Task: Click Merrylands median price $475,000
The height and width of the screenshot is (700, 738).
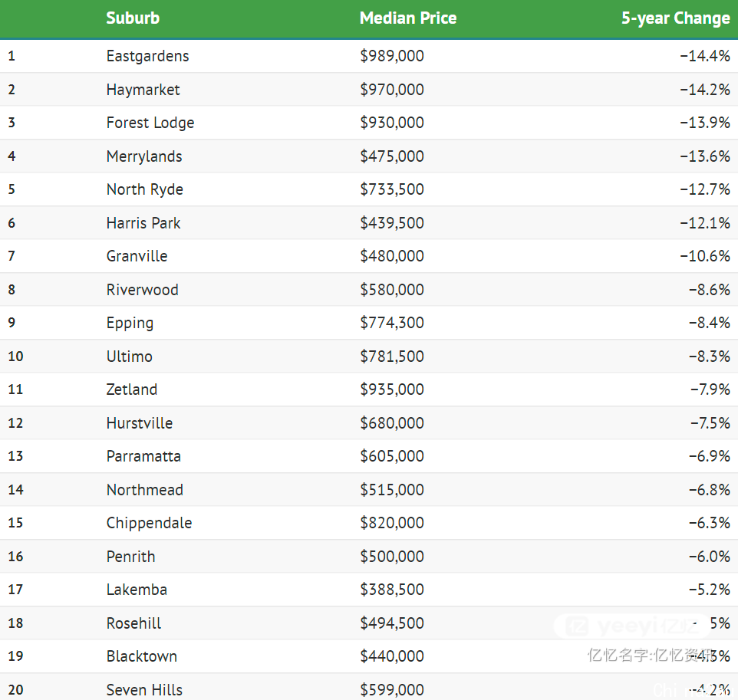Action: 392,156
